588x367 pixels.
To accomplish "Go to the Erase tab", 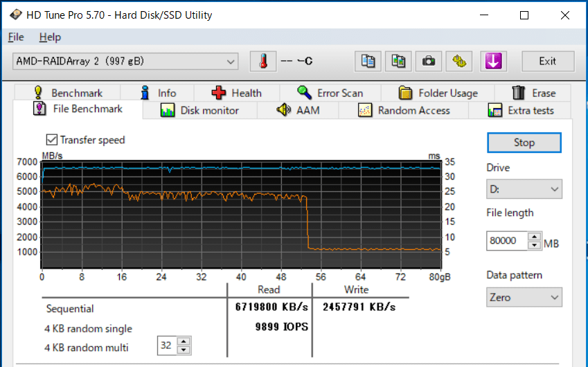I will [x=533, y=93].
